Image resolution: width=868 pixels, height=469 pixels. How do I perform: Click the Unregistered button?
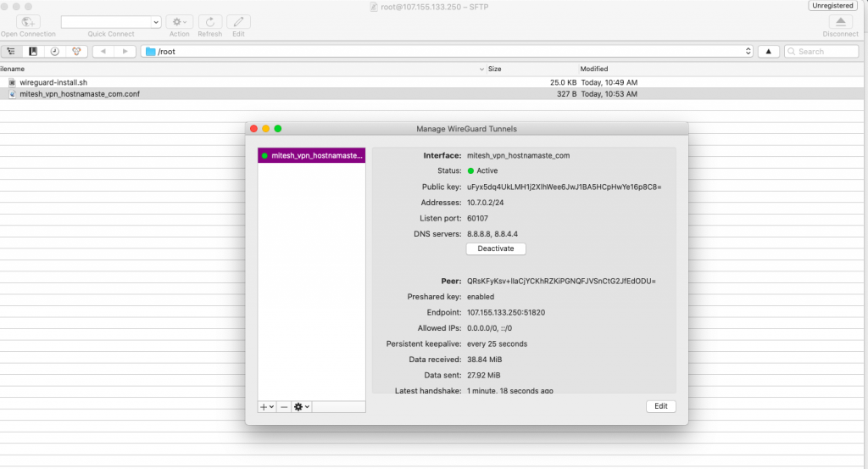tap(832, 6)
